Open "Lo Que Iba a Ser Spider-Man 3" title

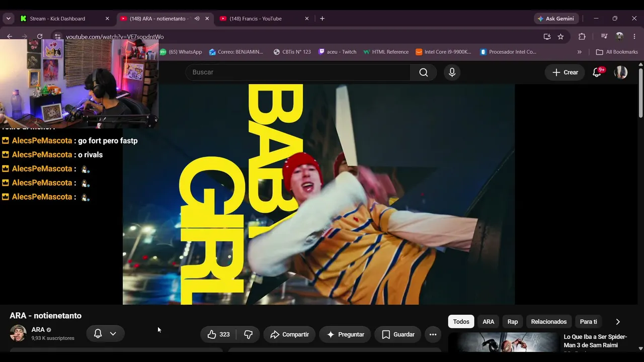pyautogui.click(x=595, y=341)
